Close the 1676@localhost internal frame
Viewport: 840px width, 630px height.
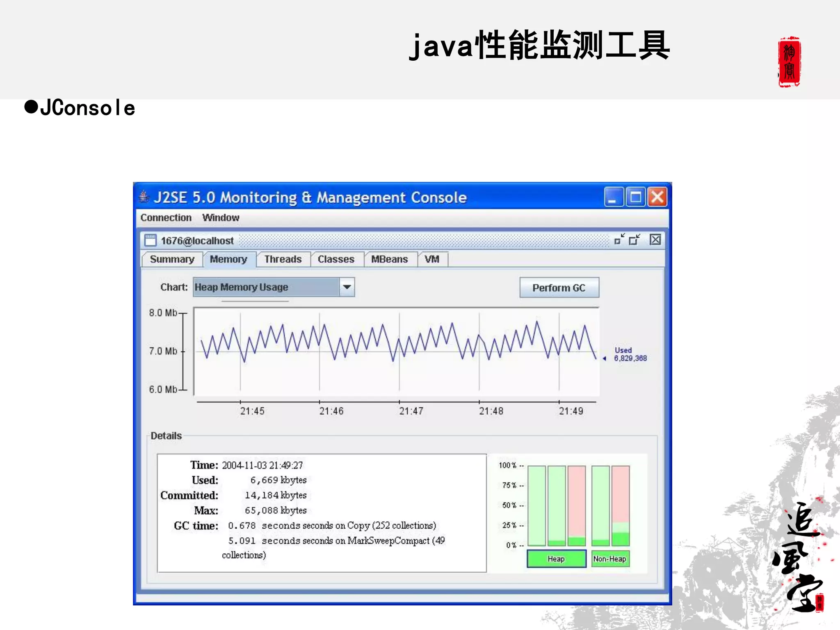point(655,240)
